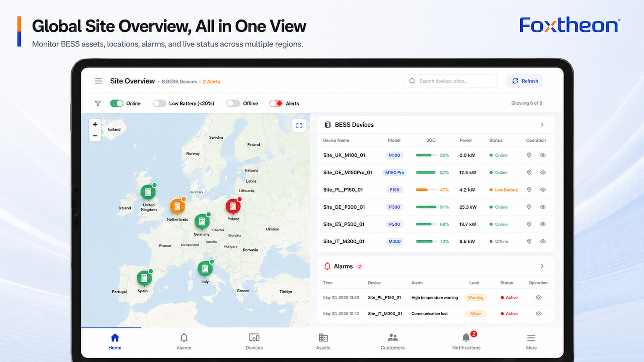Open the Assets tab
This screenshot has width=644, height=362.
point(323,342)
